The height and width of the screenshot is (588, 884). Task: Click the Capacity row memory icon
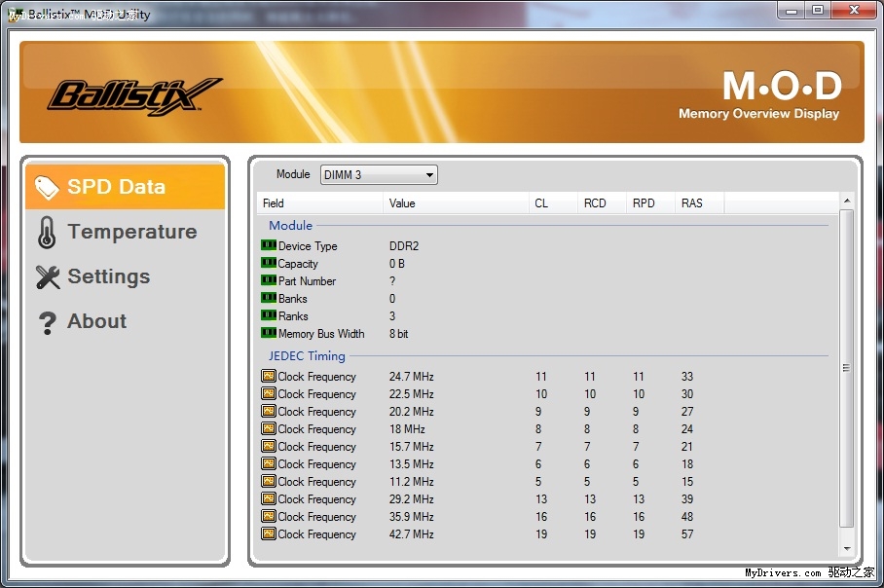pyautogui.click(x=269, y=264)
